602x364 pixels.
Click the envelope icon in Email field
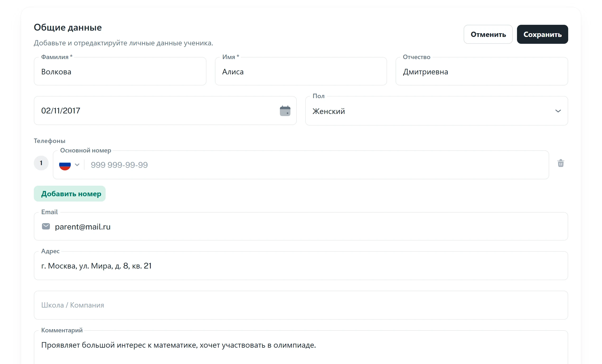[46, 226]
